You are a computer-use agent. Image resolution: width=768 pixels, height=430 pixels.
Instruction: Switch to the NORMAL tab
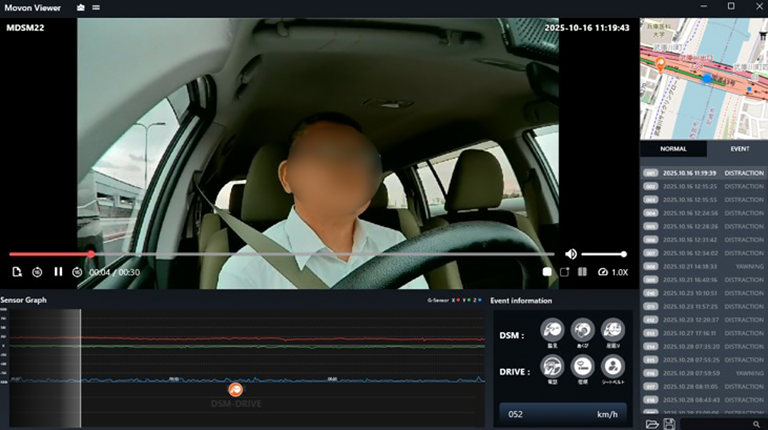[x=673, y=149]
